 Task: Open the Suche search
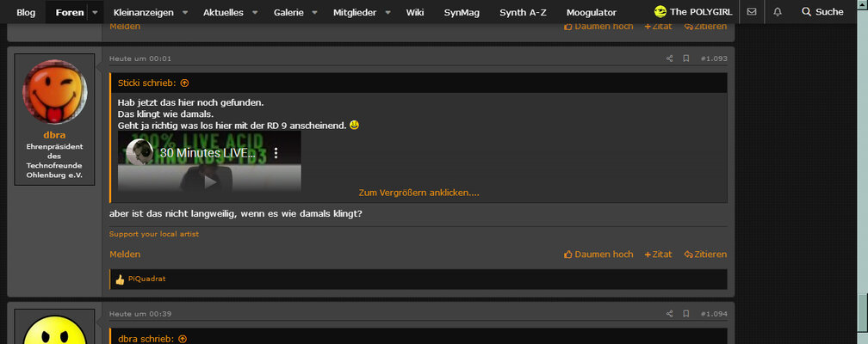[822, 12]
